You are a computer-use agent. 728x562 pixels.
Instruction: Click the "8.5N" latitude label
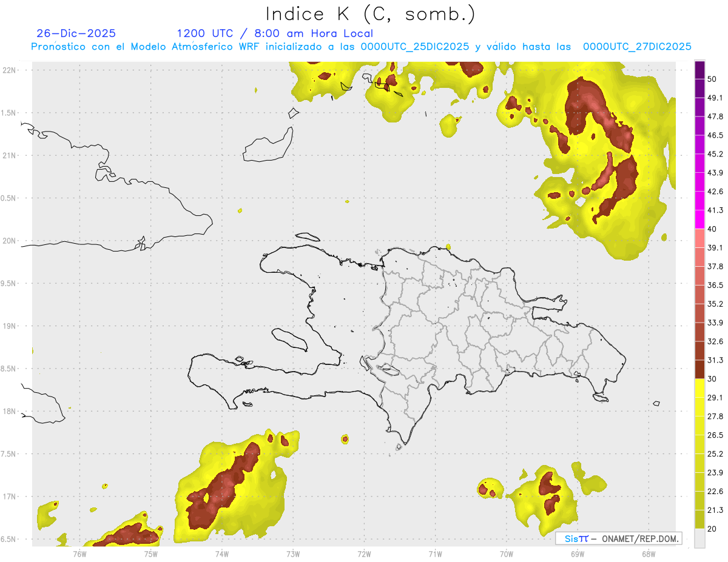point(8,369)
